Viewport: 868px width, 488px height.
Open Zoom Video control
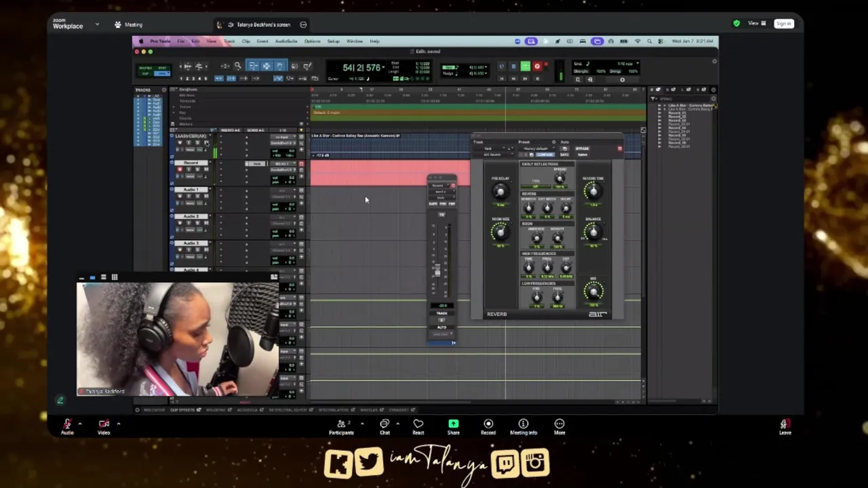pos(104,426)
